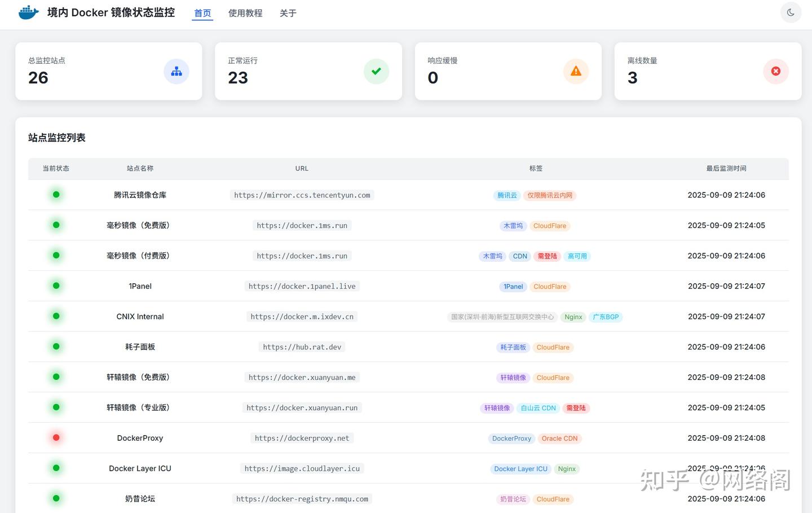Viewport: 812px width, 513px height.
Task: Click green status dot for 耗子面板
Action: pyautogui.click(x=56, y=347)
